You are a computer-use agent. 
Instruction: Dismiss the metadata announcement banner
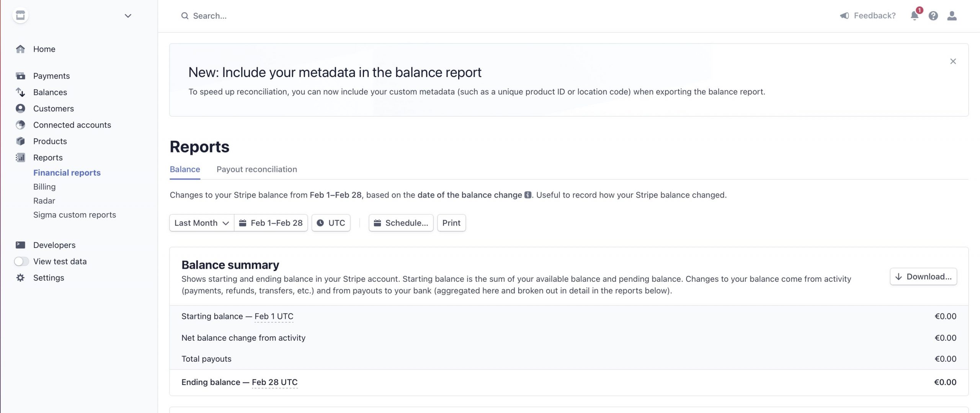[x=953, y=61]
